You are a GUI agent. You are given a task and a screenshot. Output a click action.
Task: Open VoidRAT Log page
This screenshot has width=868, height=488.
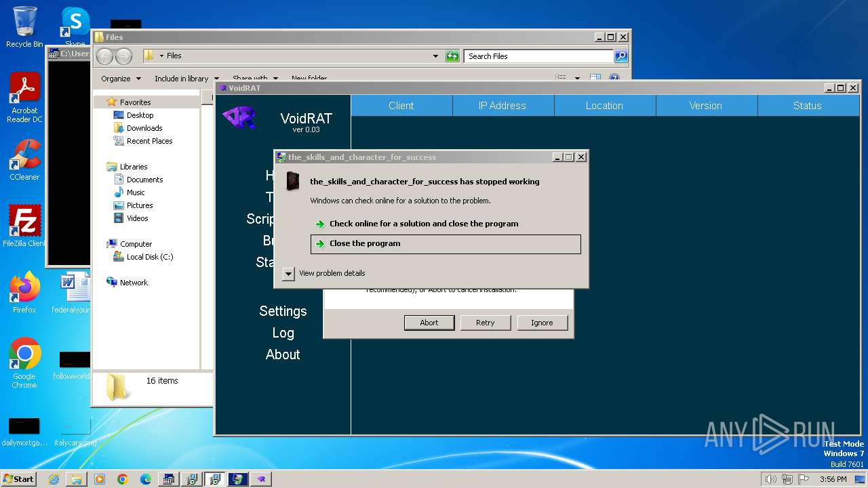283,333
